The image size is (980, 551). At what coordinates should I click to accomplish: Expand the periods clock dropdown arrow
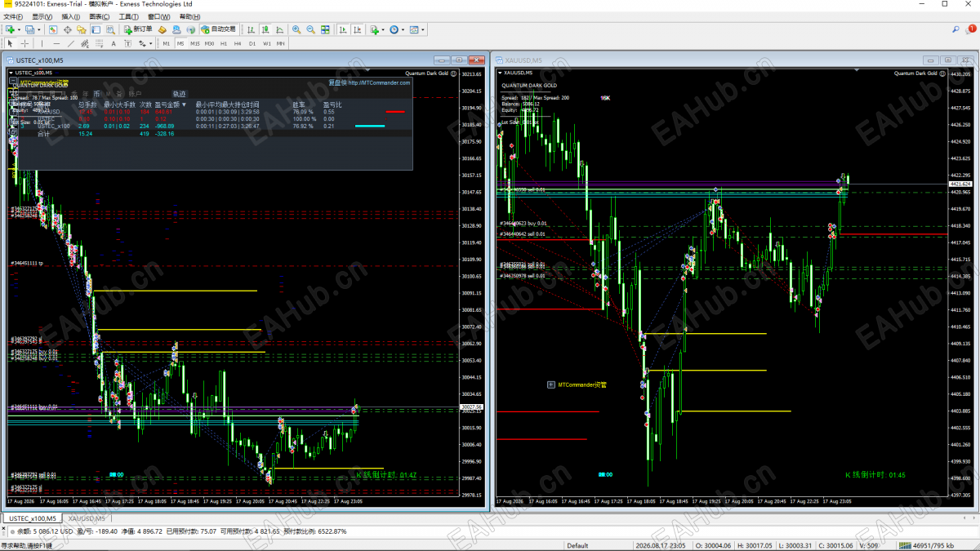pos(403,29)
